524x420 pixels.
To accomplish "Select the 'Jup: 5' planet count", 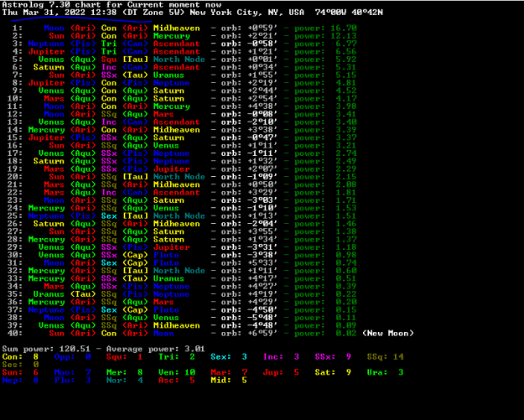I will pos(281,372).
